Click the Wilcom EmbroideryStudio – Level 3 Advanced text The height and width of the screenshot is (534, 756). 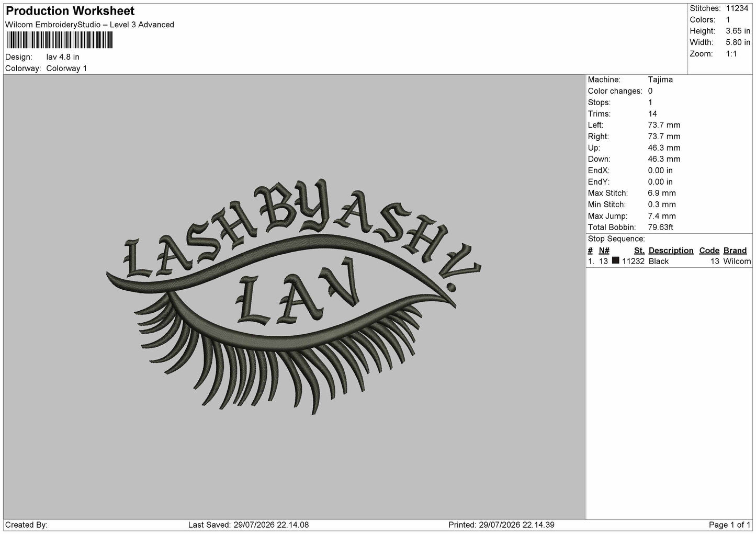click(x=89, y=25)
